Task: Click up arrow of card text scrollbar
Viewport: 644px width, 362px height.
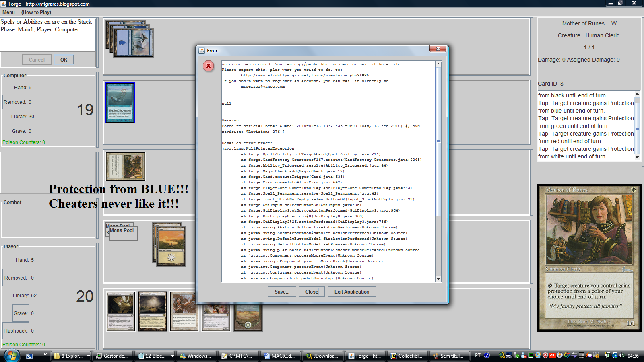Action: coord(637,94)
